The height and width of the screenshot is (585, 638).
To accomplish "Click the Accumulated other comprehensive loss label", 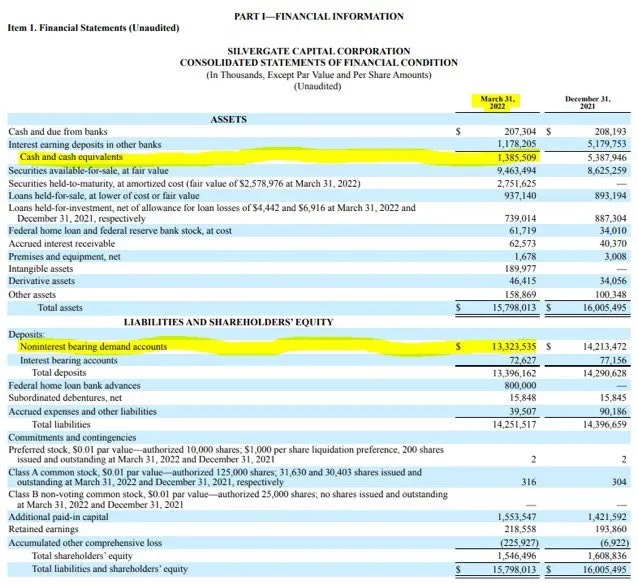I will coord(86,542).
